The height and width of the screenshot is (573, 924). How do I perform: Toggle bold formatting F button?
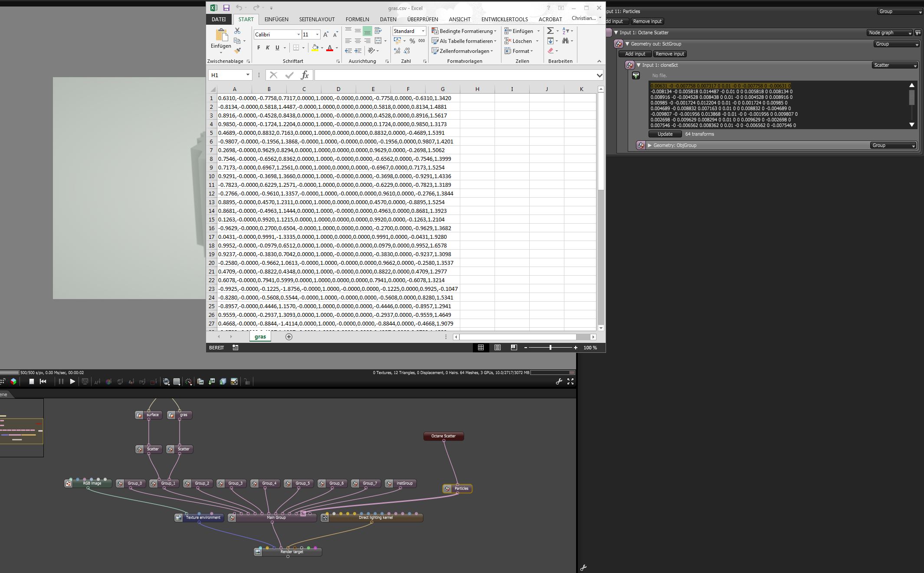click(x=259, y=48)
